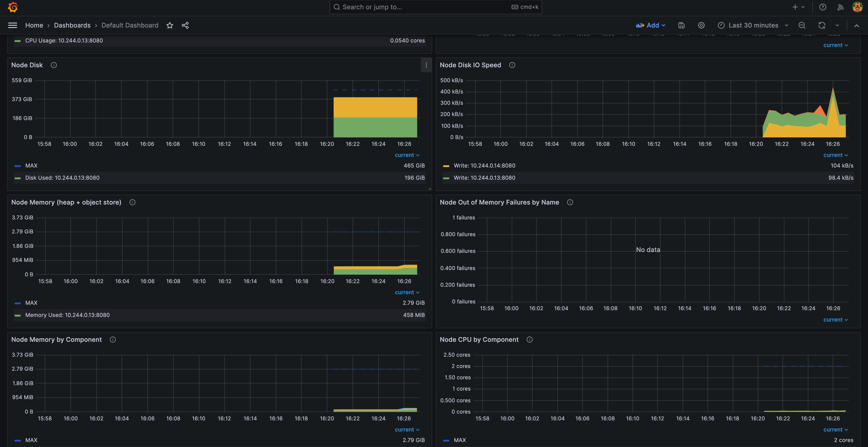Expand the refresh interval dropdown
This screenshot has width=868, height=447.
coord(837,25)
